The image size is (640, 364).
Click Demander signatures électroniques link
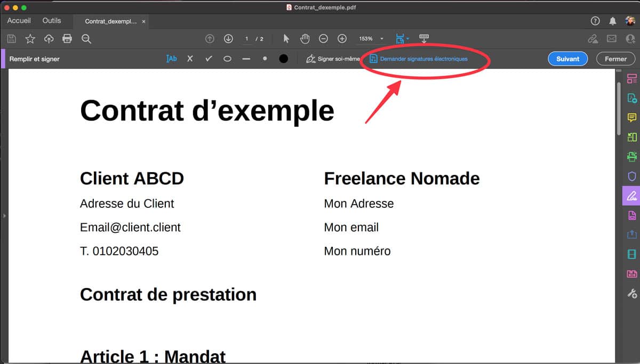coord(423,59)
